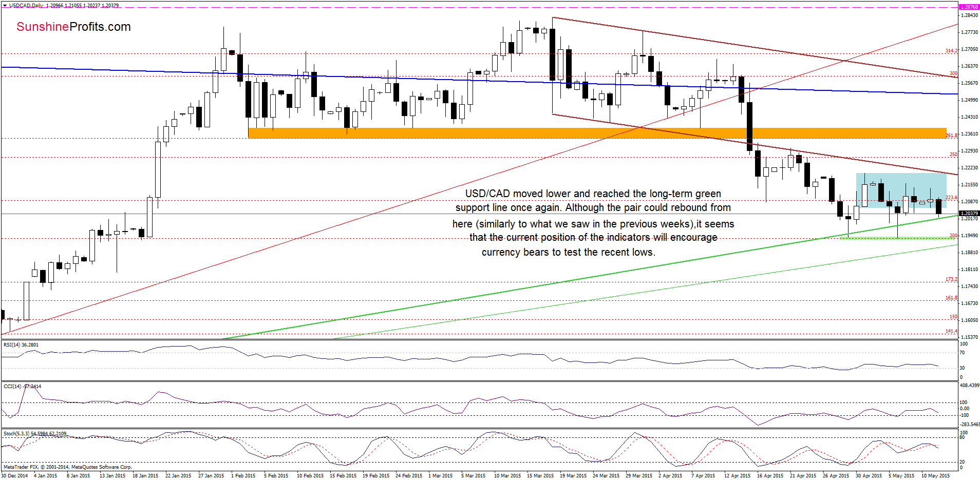Select the 314.2 Fibonacci level label
Screen dimensions: 980x480
pyautogui.click(x=951, y=51)
